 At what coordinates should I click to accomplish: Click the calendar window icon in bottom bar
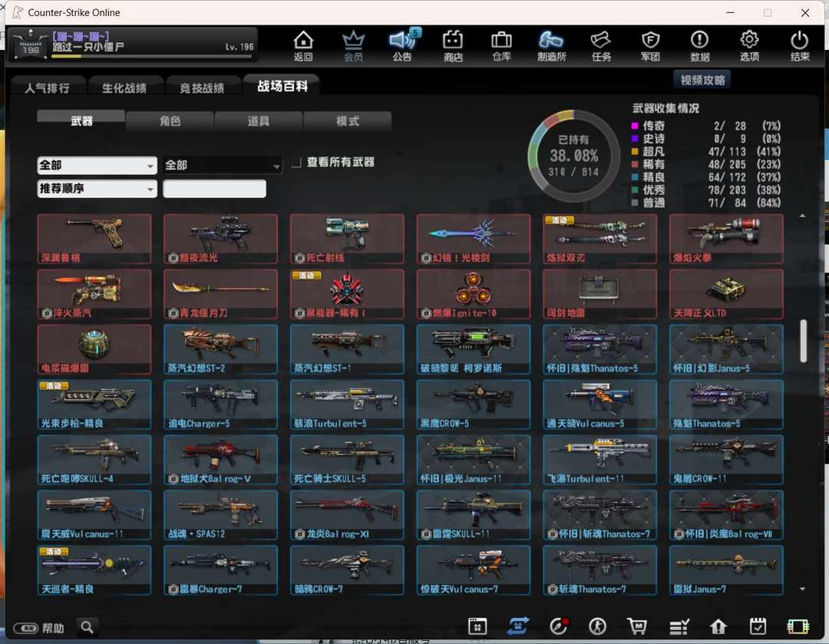(x=477, y=626)
